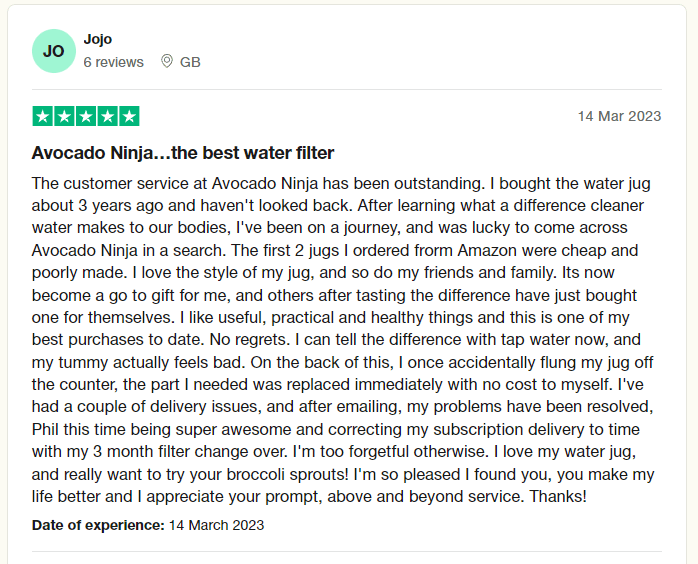Click the location pin icon
698x564 pixels.
pos(167,62)
